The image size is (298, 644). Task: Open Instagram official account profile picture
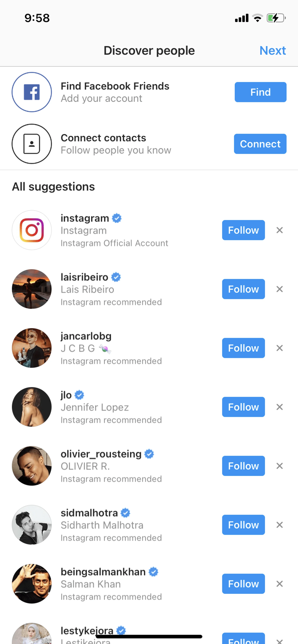pyautogui.click(x=32, y=230)
